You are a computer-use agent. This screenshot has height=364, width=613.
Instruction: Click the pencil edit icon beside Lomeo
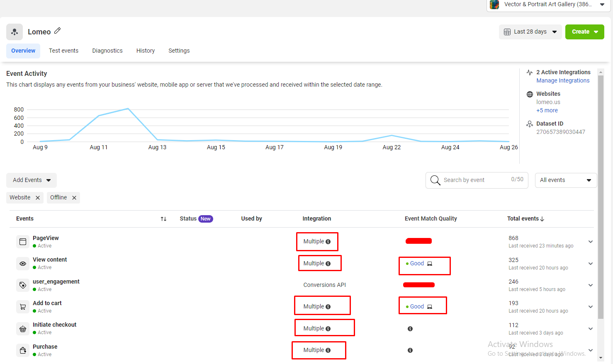tap(58, 31)
